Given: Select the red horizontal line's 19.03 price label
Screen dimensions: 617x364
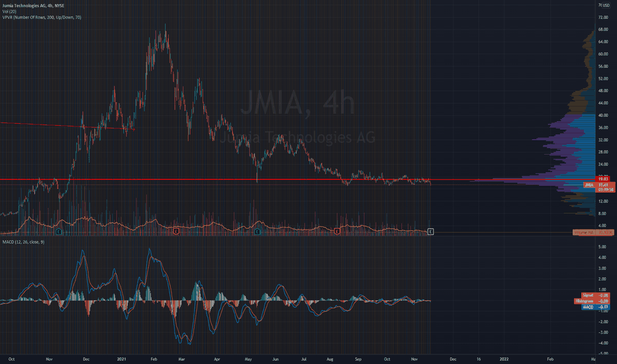Looking at the screenshot, I should (604, 179).
